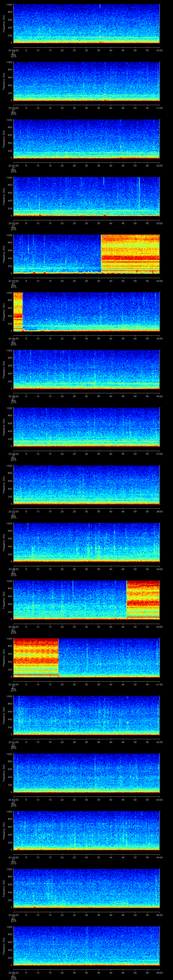Click the 36:00 end time label

(x=160, y=396)
